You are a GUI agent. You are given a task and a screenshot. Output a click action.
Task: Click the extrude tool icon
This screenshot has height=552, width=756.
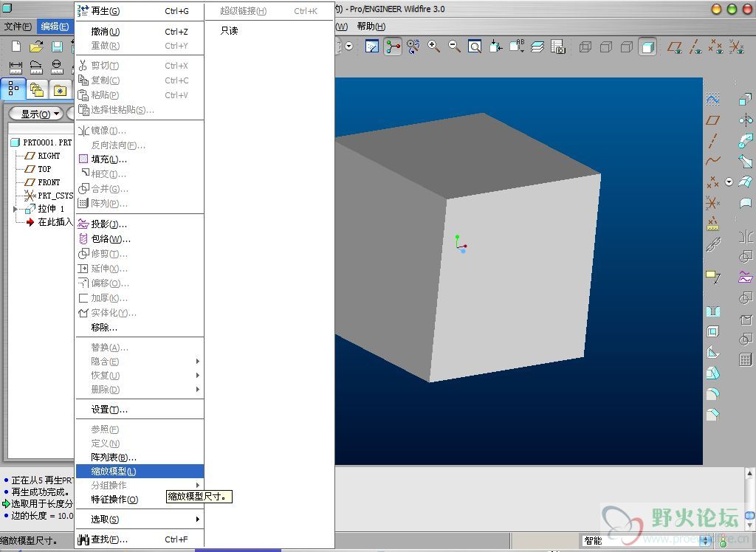click(746, 100)
